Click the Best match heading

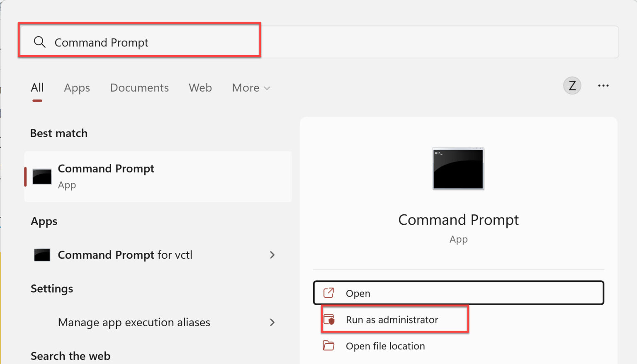pos(59,133)
